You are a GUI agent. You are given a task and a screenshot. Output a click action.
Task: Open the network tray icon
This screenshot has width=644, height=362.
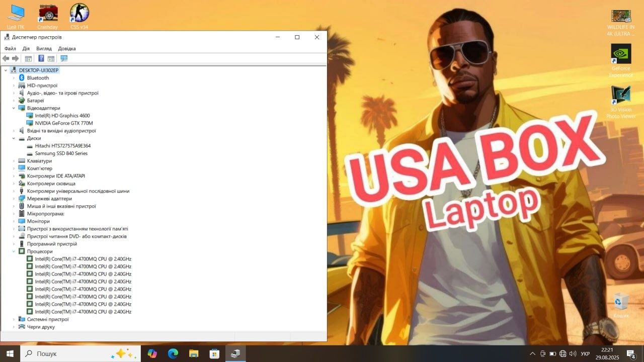pyautogui.click(x=563, y=353)
